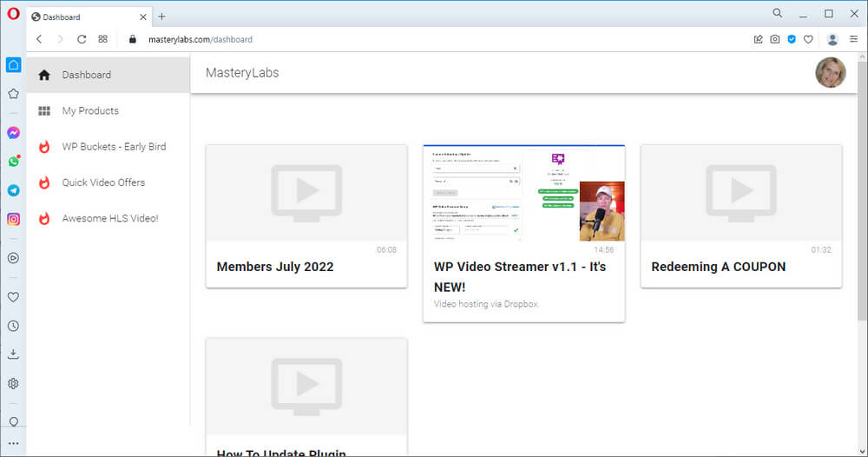Viewport: 868px width, 457px height.
Task: Open WP Buckets - Early Bird offer
Action: click(x=108, y=147)
